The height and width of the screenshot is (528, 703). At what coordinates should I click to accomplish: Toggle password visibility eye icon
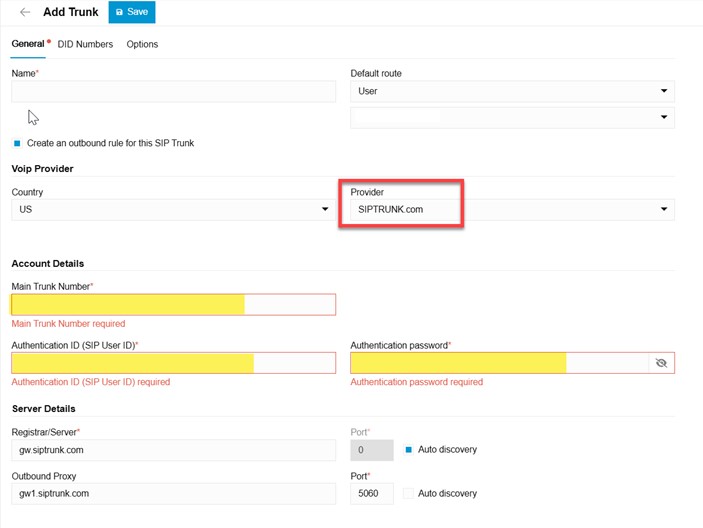click(661, 363)
